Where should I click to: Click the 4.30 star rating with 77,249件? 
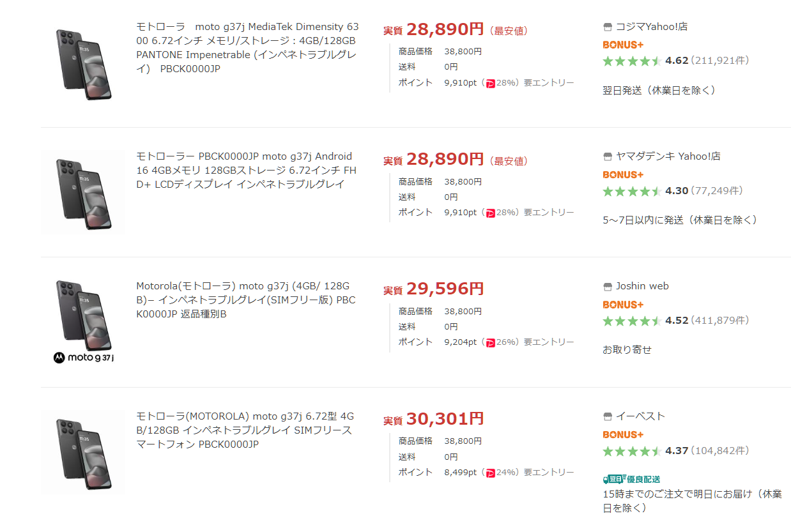coord(673,191)
